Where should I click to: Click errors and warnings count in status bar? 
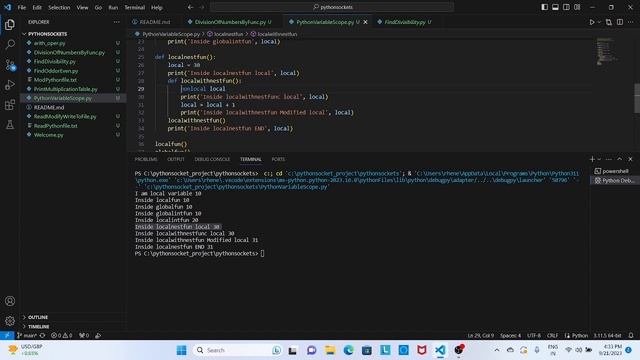tap(62, 336)
